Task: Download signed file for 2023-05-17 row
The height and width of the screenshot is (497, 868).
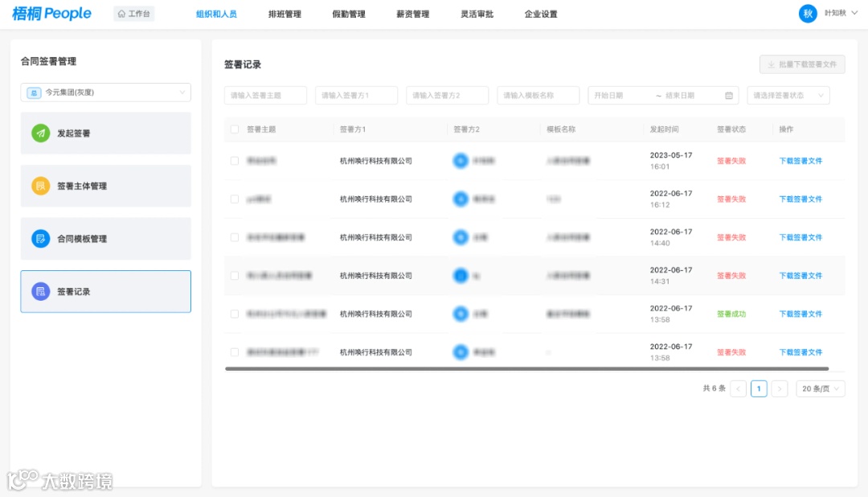Action: pos(800,161)
